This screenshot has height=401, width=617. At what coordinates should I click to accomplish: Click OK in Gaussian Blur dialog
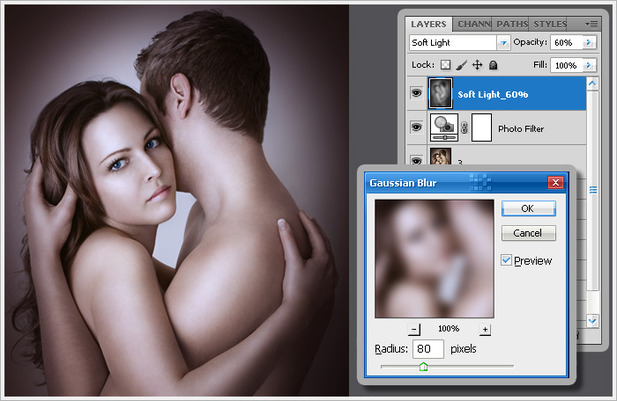click(528, 209)
